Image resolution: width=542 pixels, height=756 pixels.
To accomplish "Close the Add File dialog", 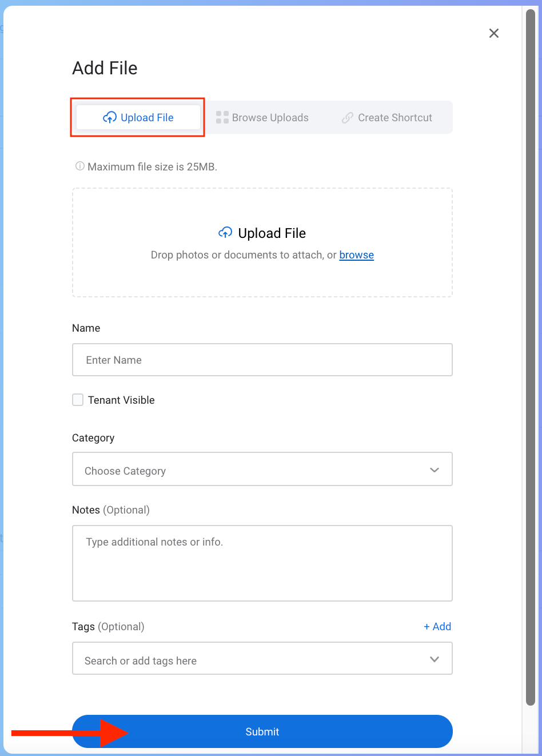I will (x=494, y=33).
